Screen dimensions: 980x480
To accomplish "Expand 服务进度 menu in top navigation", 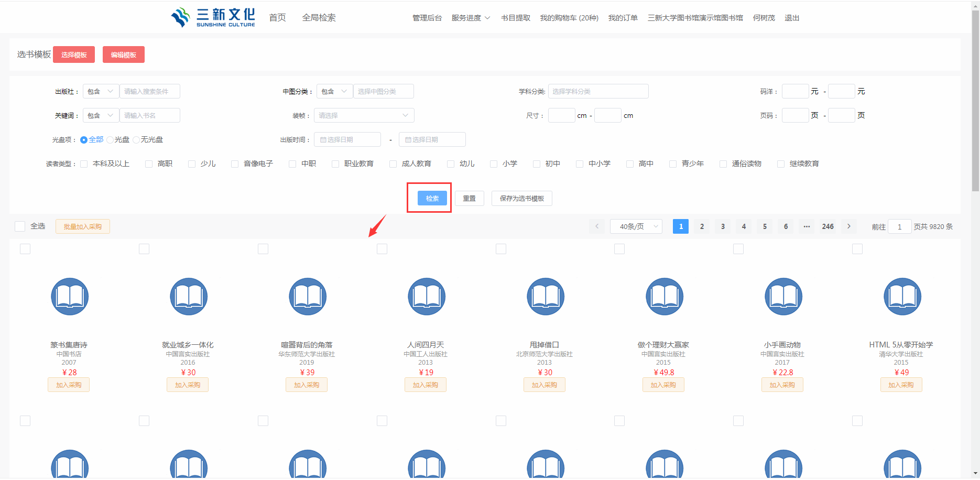I will tap(470, 18).
